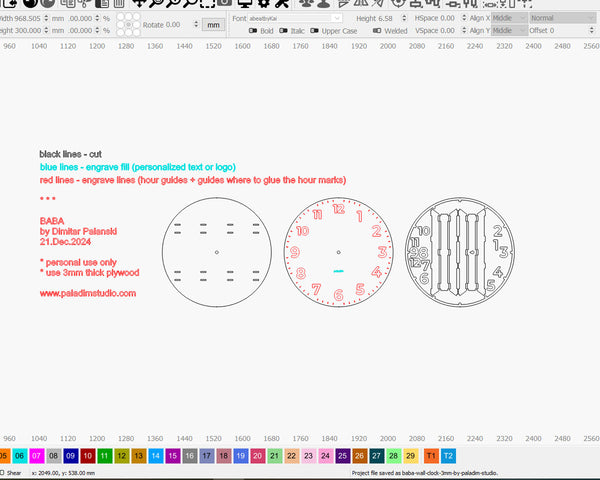Select the top-left anchor point dot
This screenshot has width=600, height=480.
click(121, 16)
